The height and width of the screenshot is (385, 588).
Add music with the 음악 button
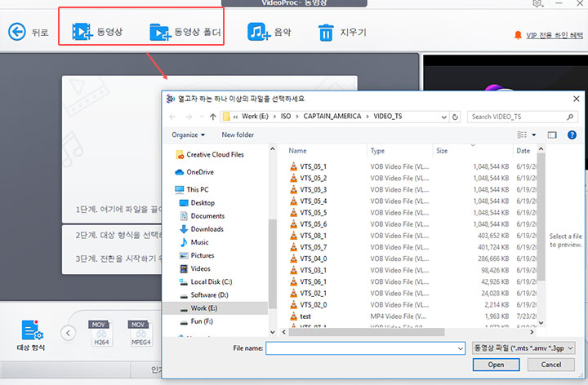[269, 32]
